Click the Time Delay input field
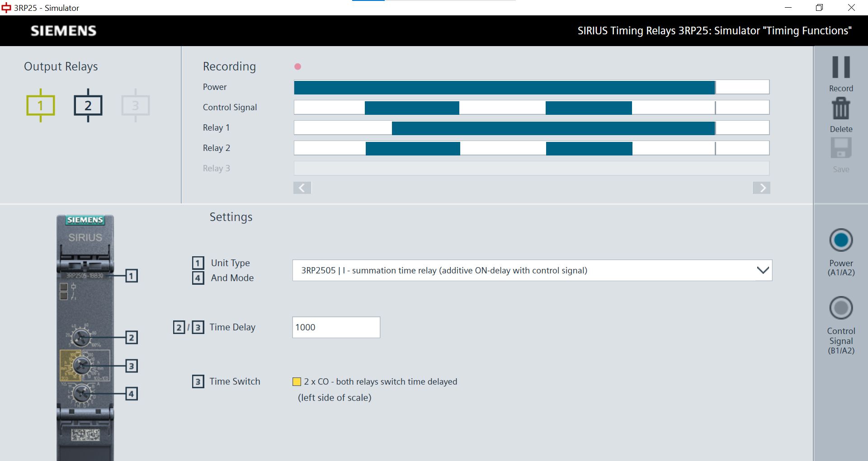 point(336,327)
